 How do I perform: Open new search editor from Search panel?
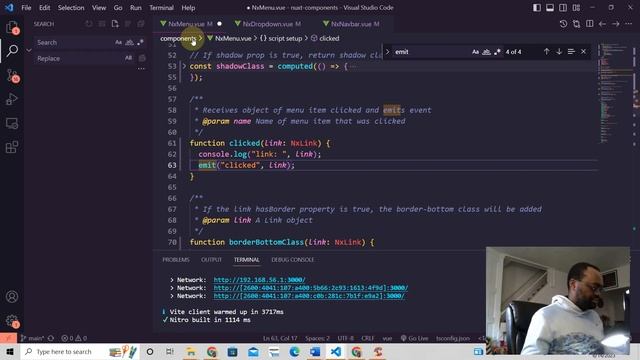point(115,24)
